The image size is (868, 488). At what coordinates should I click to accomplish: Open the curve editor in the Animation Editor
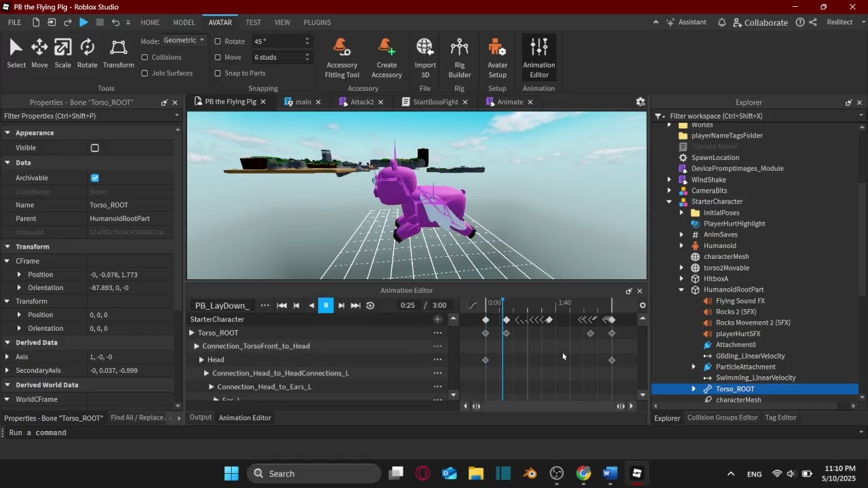[x=473, y=306]
